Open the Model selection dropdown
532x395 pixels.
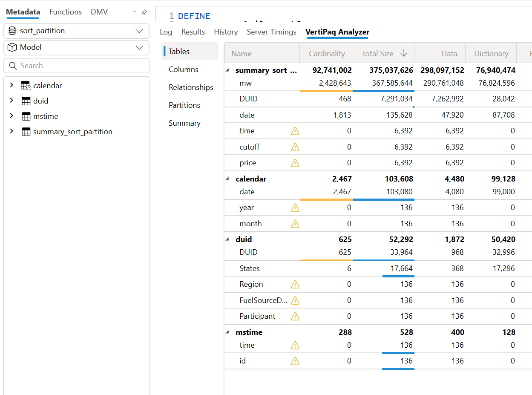click(x=139, y=48)
